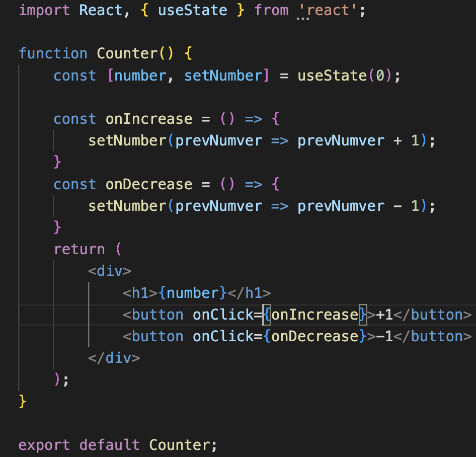Screen dimensions: 476x457
Task: Click the 'react' module string literal
Action: [x=328, y=10]
